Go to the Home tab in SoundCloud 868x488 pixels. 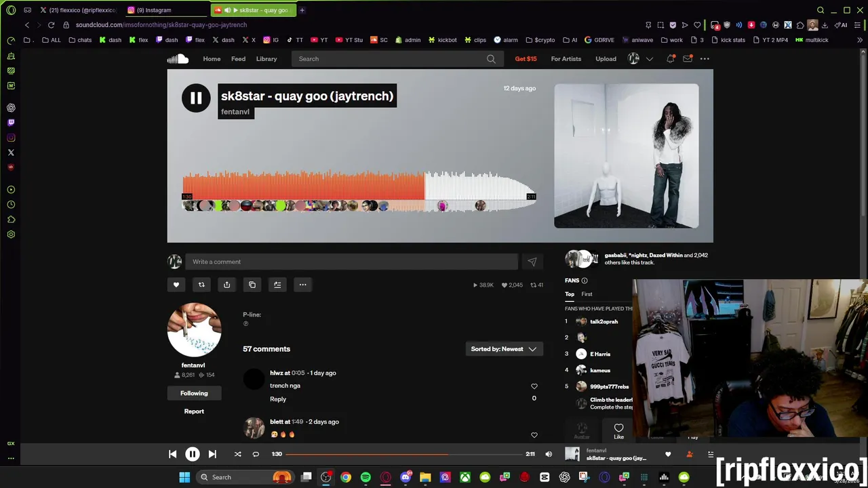tap(212, 59)
